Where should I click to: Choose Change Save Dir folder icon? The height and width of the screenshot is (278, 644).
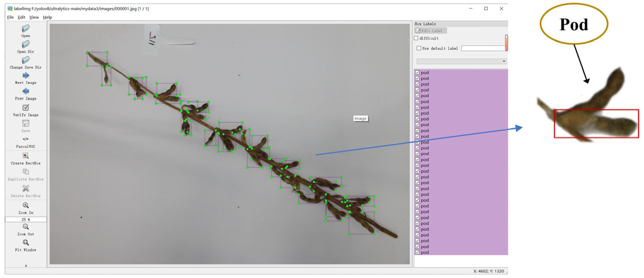[x=25, y=60]
